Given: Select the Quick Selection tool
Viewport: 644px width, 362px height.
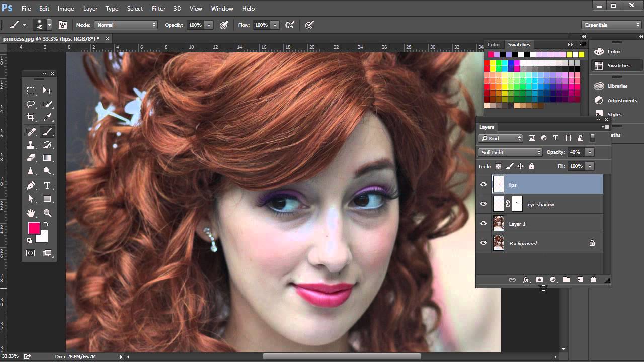Looking at the screenshot, I should [x=47, y=104].
